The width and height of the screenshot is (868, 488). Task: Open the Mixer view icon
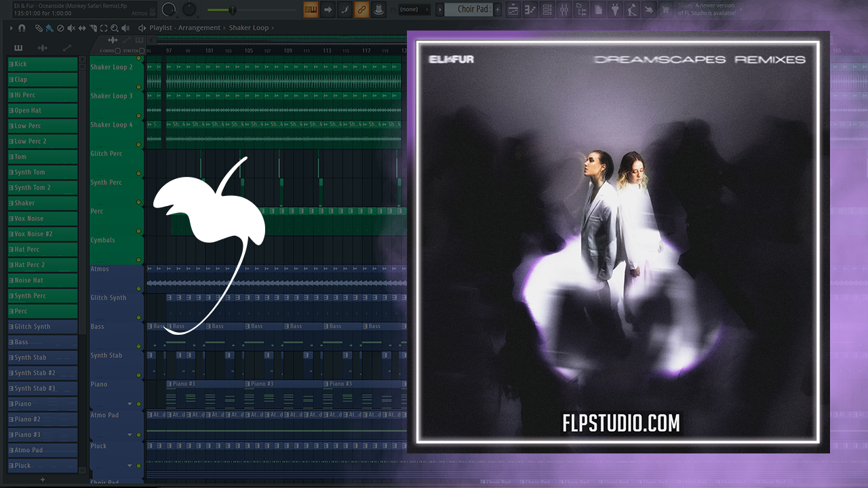tap(564, 9)
